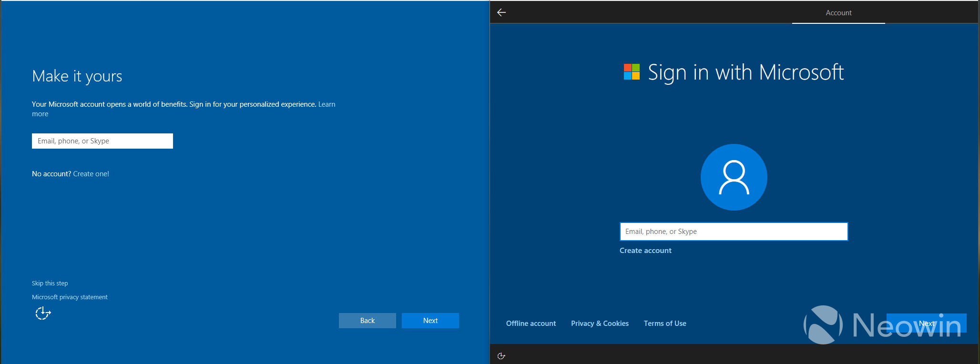This screenshot has height=364, width=980.
Task: Click the Ease of Access icon below Offline account
Action: click(501, 356)
